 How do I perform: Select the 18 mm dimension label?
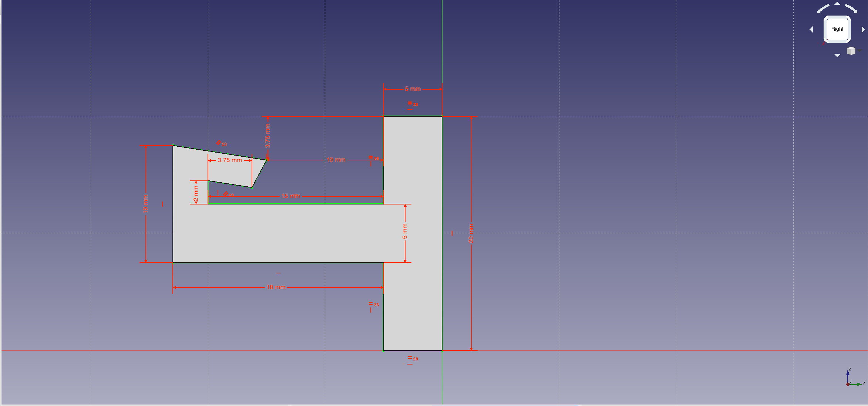point(276,287)
